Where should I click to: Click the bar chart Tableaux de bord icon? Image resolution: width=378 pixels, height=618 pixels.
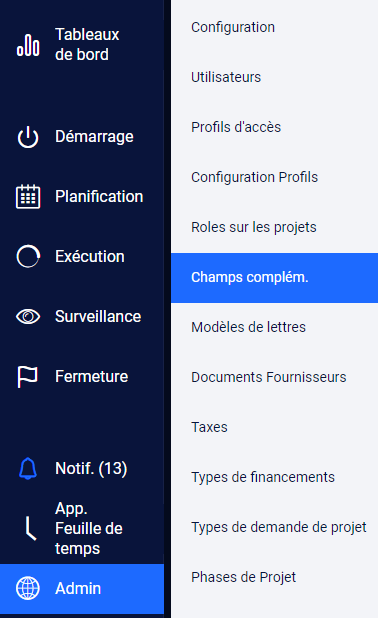(x=28, y=45)
